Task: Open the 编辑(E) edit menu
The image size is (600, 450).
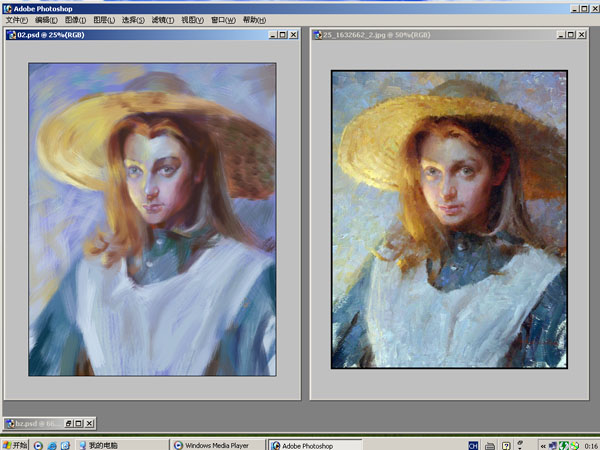Action: point(46,20)
